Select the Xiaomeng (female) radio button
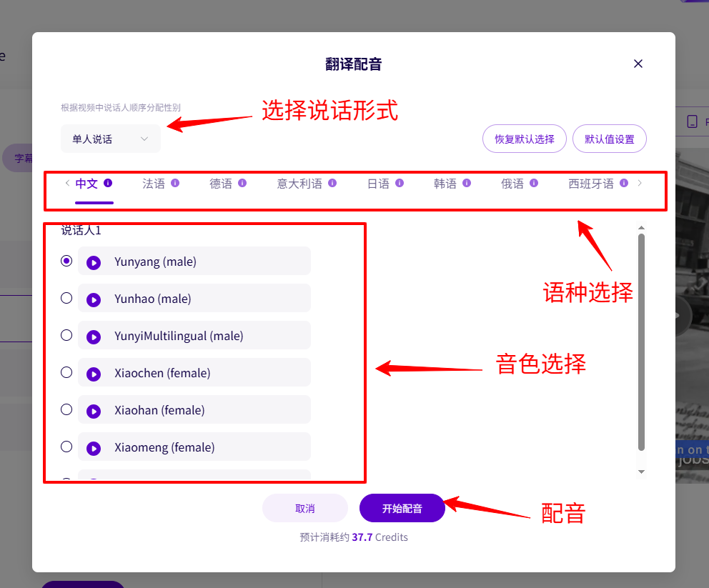 [66, 447]
